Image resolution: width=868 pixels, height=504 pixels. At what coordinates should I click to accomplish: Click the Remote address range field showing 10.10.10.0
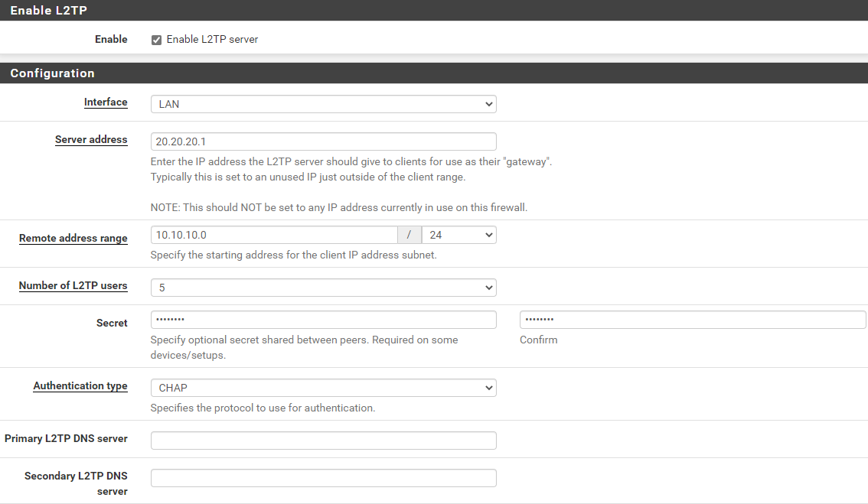pos(272,235)
